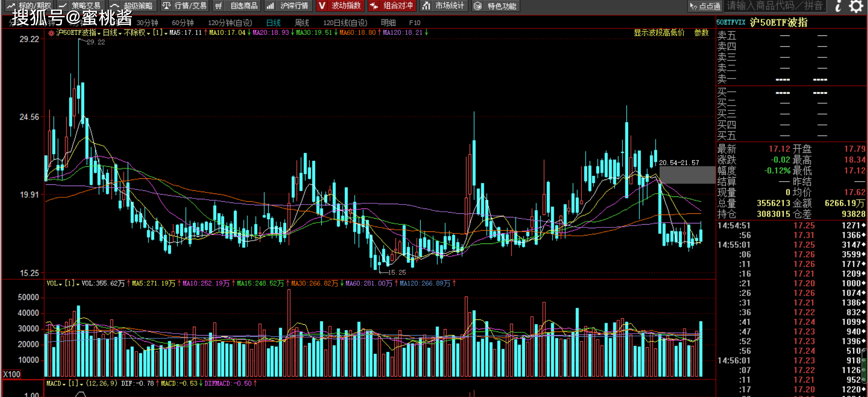The height and width of the screenshot is (397, 868).
Task: Click the 波动指数 volatility index icon
Action: [322, 6]
